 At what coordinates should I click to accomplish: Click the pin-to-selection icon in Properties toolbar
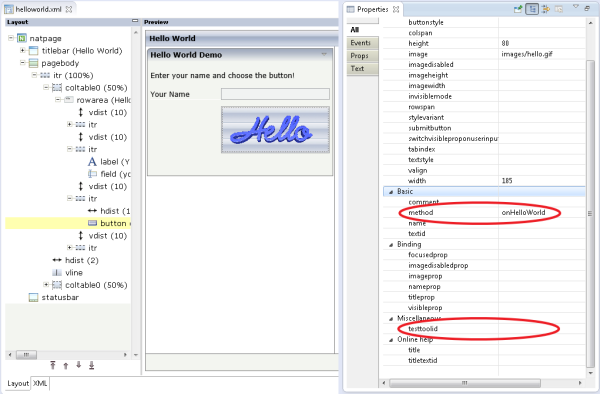coord(518,9)
